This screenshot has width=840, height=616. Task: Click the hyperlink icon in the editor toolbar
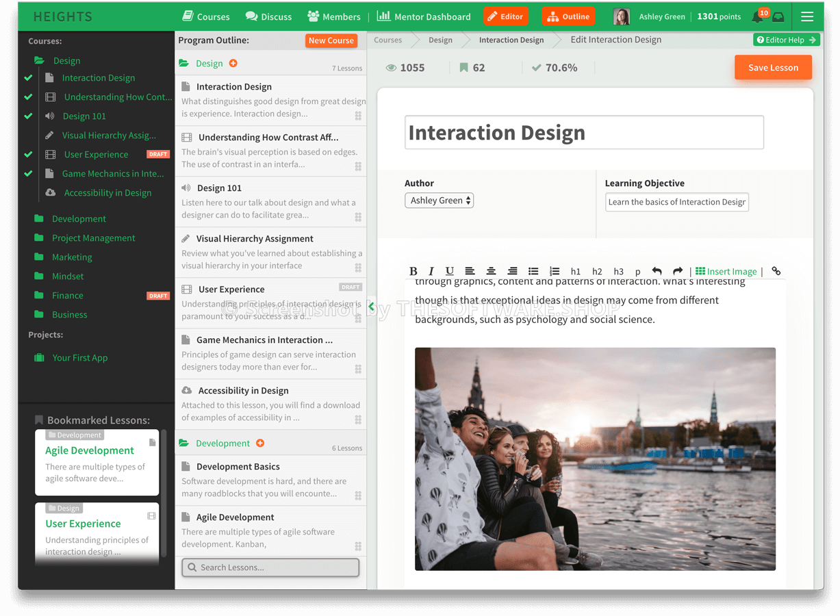776,270
